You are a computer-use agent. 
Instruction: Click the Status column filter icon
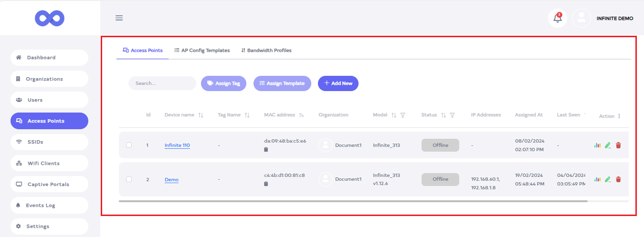tap(452, 115)
